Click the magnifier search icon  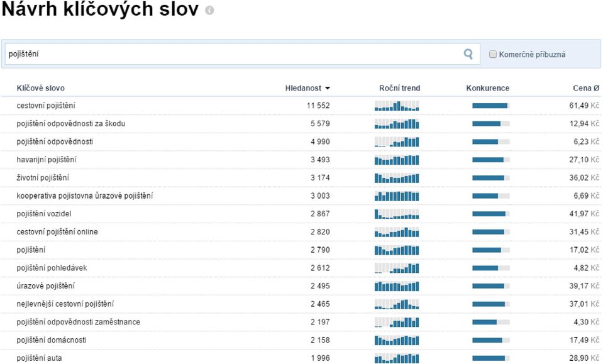pyautogui.click(x=468, y=54)
